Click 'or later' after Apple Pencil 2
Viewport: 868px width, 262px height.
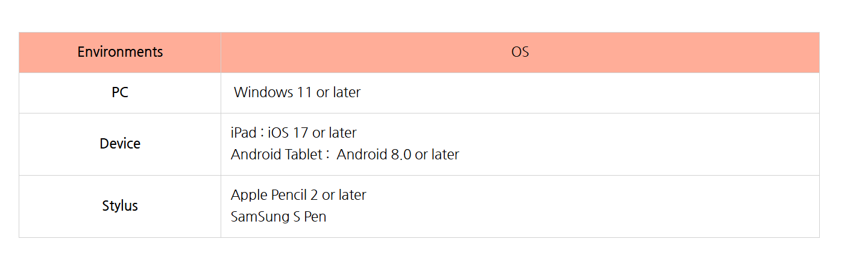click(x=344, y=195)
